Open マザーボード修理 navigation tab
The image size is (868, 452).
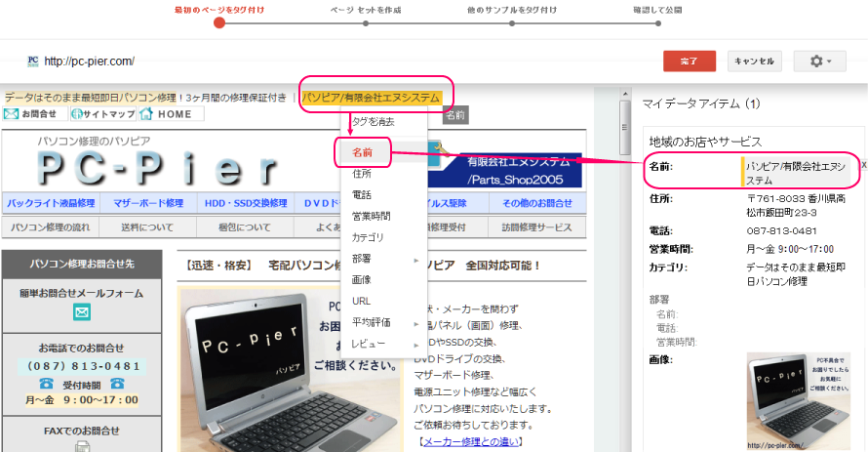(148, 203)
